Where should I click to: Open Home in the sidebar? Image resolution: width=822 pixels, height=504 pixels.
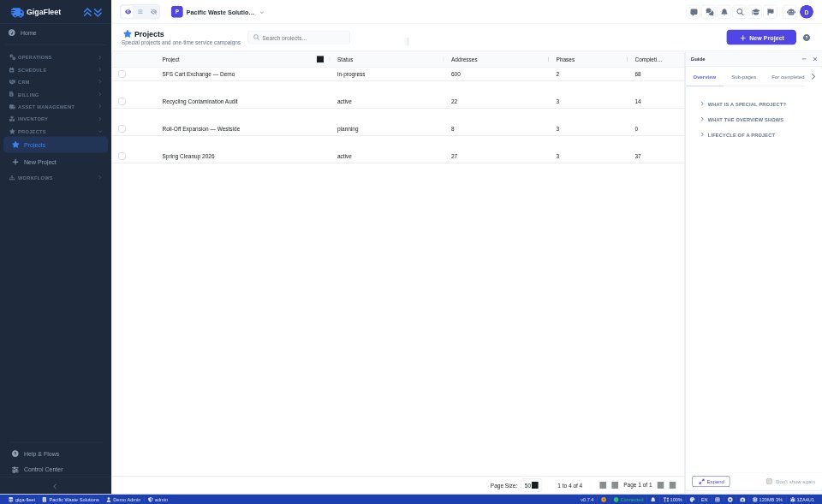(x=56, y=33)
